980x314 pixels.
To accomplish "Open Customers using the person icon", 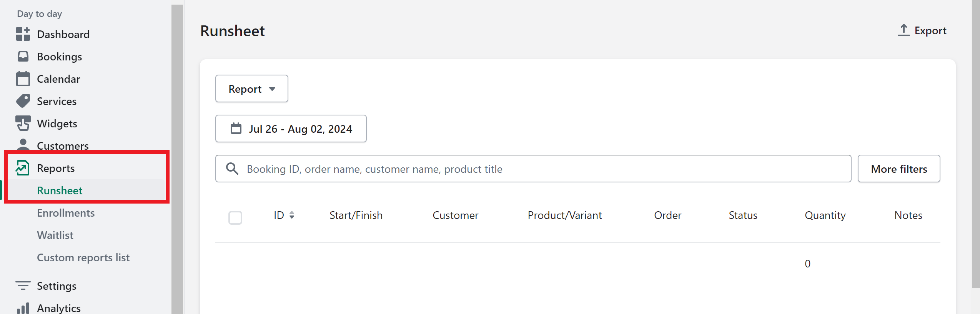I will [23, 145].
